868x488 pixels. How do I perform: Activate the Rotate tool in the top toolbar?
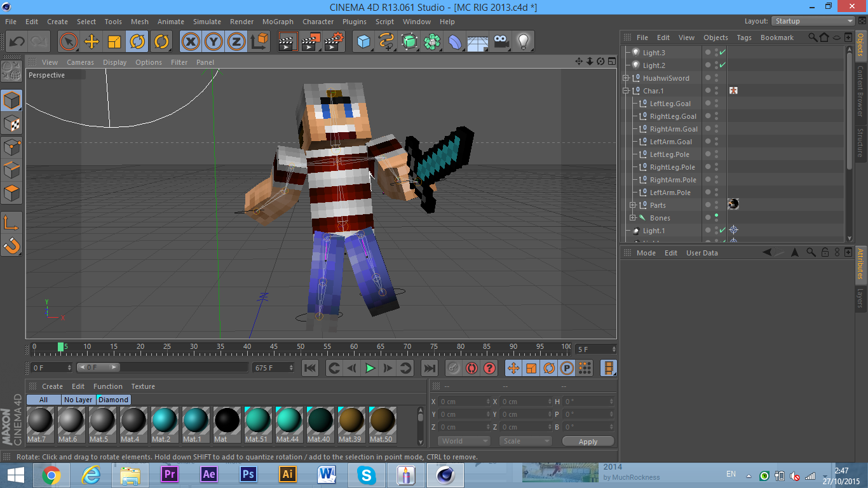137,42
